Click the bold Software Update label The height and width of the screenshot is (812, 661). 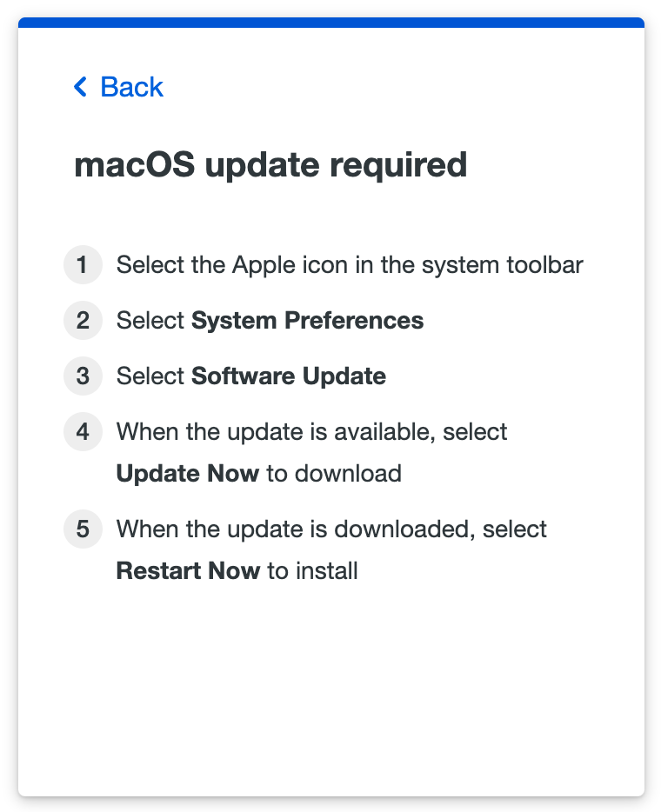(x=288, y=376)
